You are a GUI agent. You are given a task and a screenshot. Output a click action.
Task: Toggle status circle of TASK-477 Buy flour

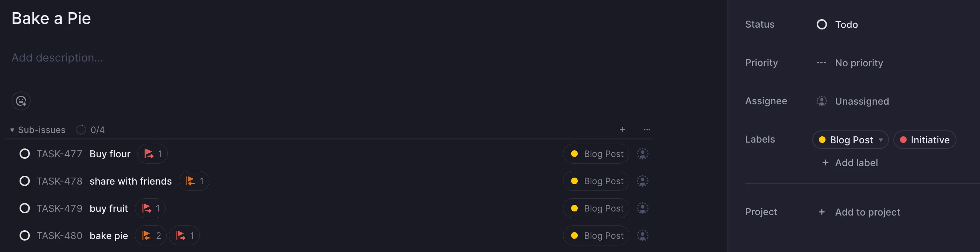click(x=25, y=154)
